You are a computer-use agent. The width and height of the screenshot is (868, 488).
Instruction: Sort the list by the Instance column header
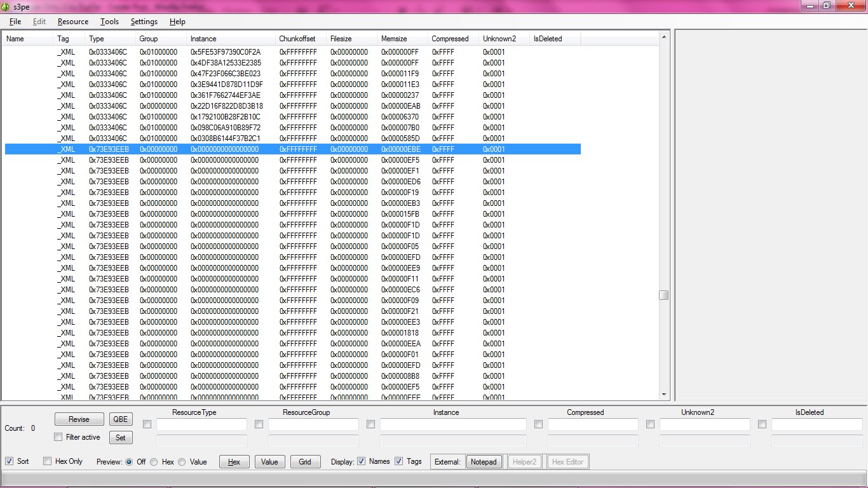(x=202, y=38)
